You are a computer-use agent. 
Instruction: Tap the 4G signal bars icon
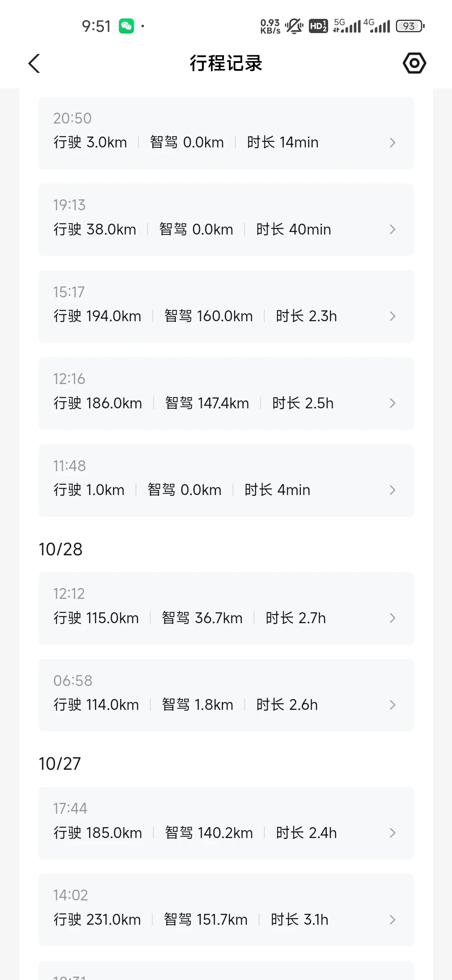[x=377, y=26]
